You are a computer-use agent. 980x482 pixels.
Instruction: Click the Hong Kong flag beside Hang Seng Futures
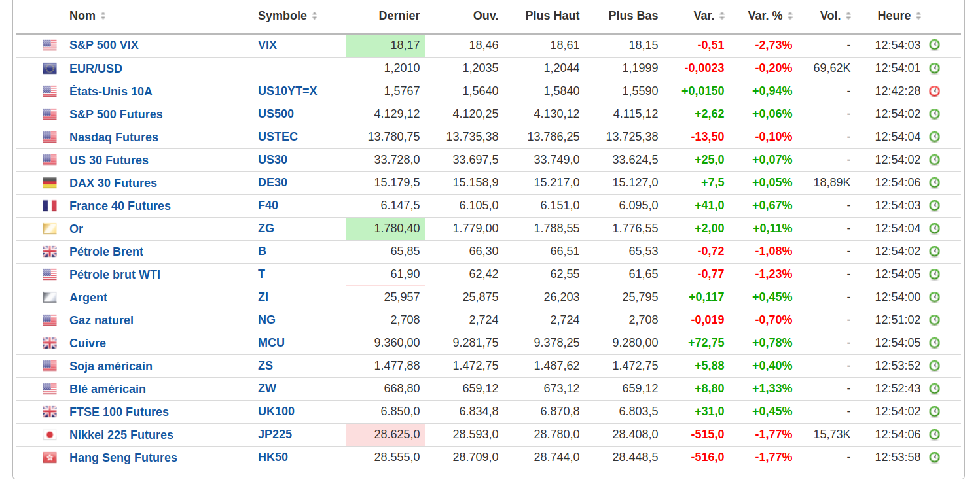(x=50, y=458)
